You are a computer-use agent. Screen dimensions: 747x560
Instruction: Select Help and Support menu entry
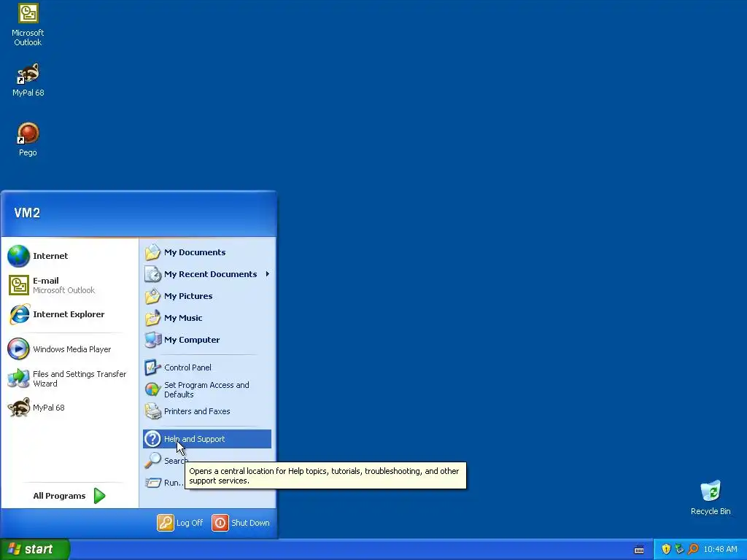pos(206,439)
